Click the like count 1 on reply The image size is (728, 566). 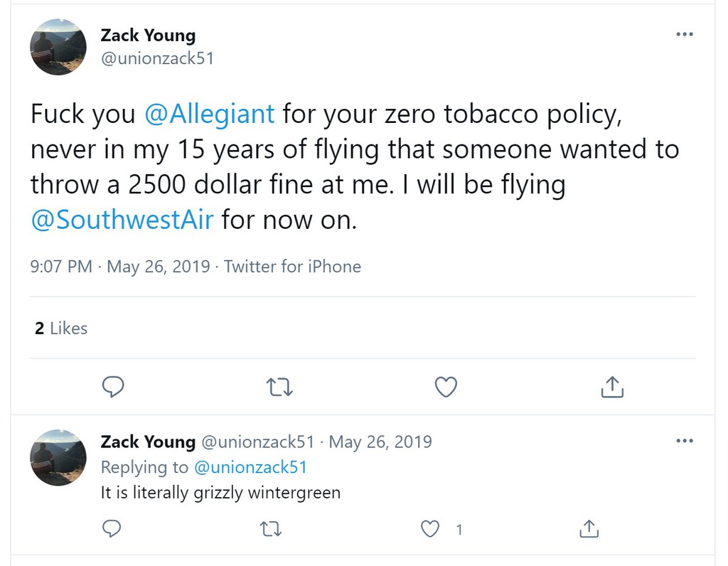[x=459, y=529]
